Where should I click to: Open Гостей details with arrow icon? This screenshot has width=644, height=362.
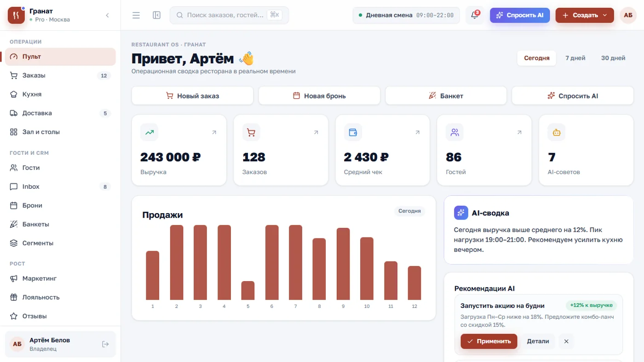click(519, 132)
